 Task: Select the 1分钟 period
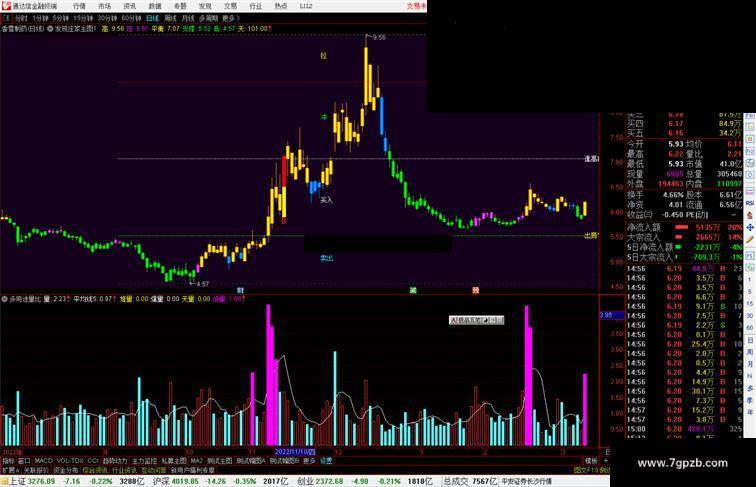click(40, 18)
